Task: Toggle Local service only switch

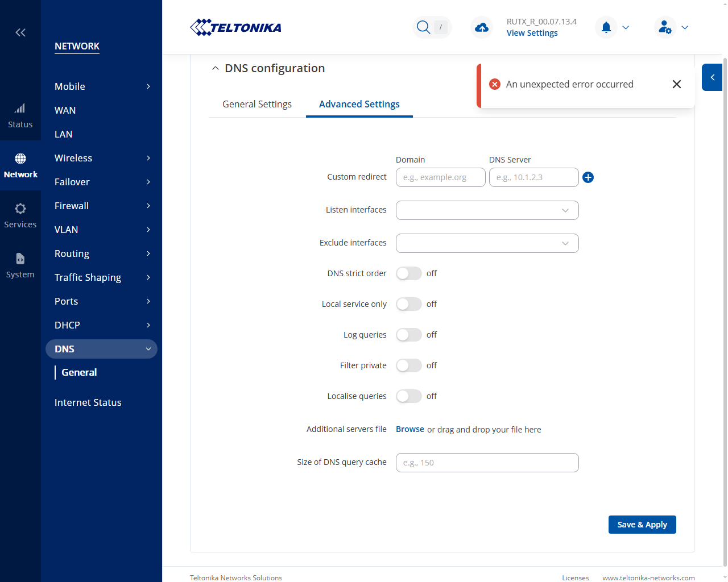Action: 409,304
